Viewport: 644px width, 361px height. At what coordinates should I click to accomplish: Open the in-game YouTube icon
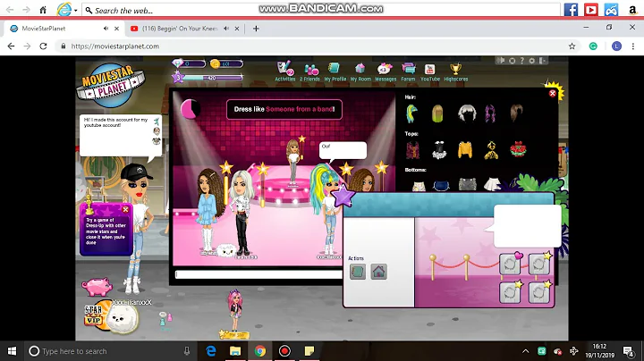430,71
